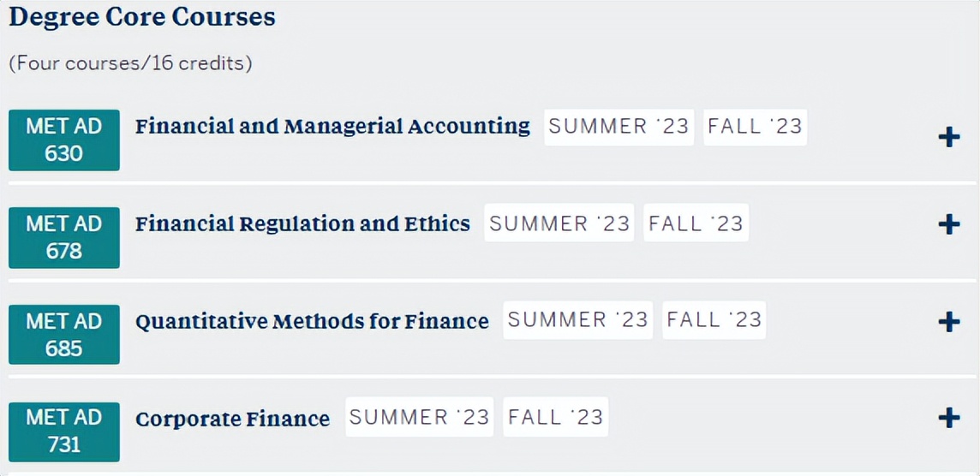Select SUMMER '23 tag for Financial Regulation and Ethics
This screenshot has height=476, width=980.
pos(559,223)
